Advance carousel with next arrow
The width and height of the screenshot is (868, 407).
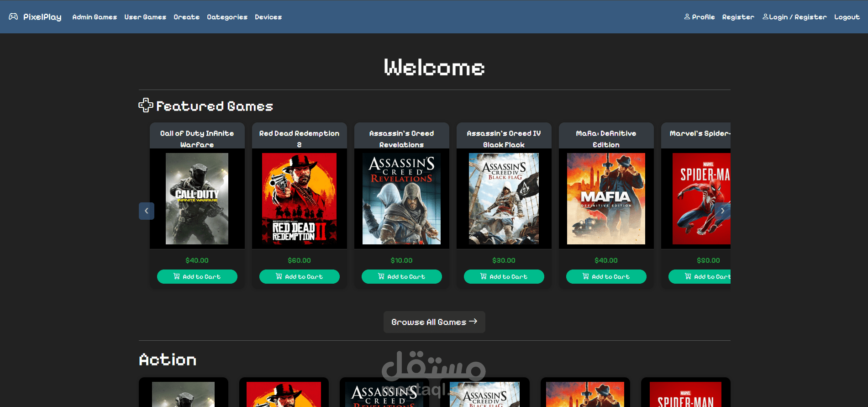pos(722,211)
